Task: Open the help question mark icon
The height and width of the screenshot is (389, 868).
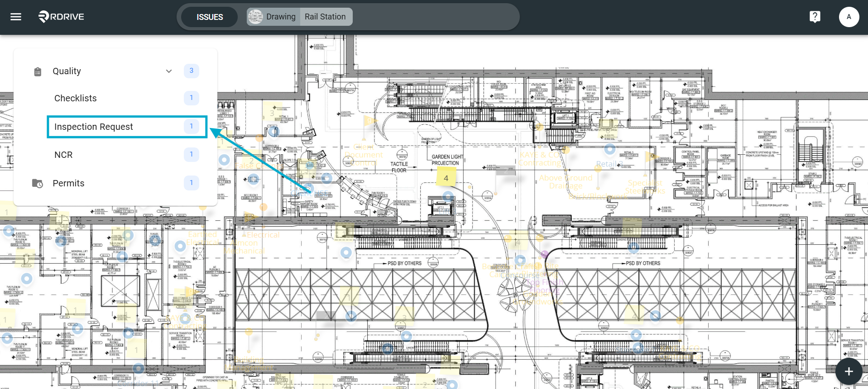Action: 815,17
